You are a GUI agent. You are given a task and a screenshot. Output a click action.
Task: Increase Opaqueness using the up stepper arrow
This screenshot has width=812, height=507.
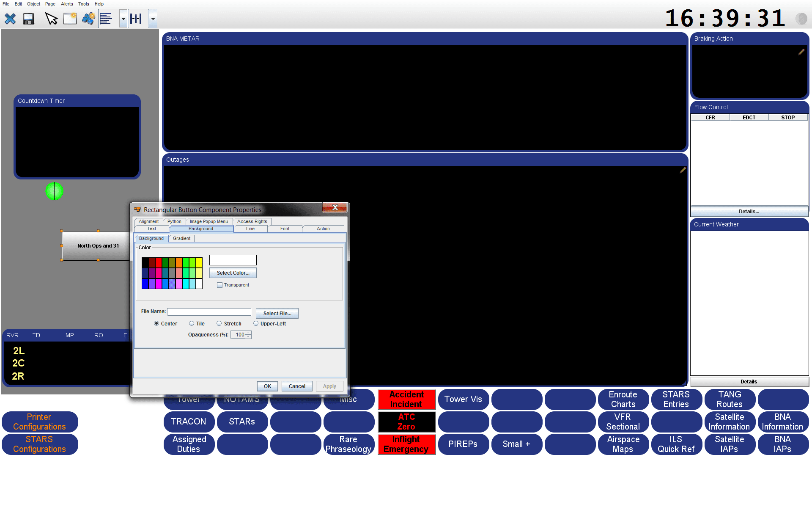pos(248,333)
